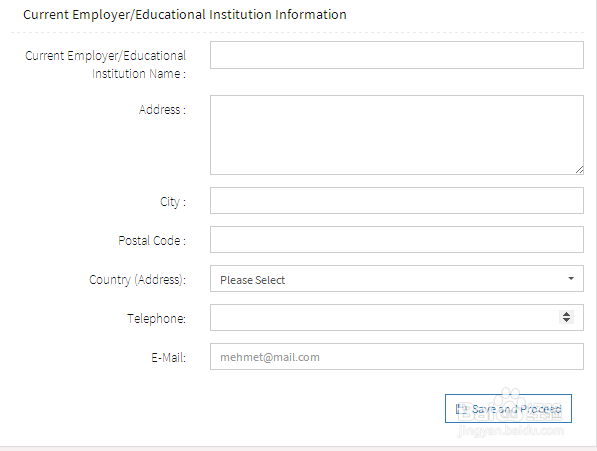
Task: Click the save icon on Save and Proceed
Action: [461, 409]
